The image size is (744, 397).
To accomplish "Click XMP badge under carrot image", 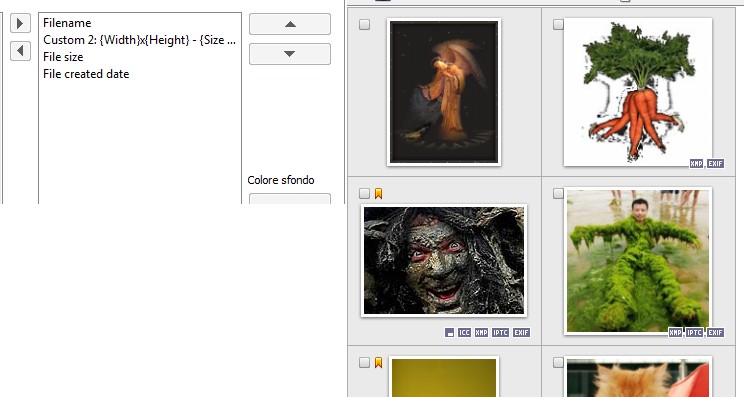I will point(696,164).
